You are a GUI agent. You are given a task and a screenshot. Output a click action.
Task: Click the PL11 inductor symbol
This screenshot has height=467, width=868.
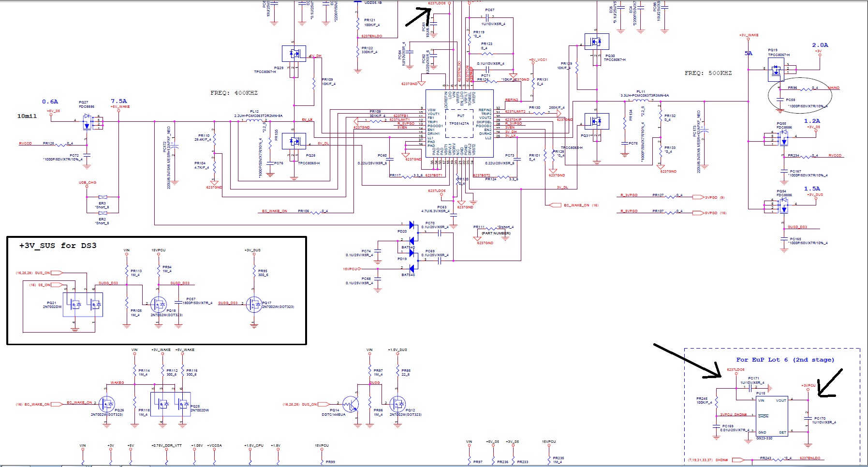coord(641,101)
